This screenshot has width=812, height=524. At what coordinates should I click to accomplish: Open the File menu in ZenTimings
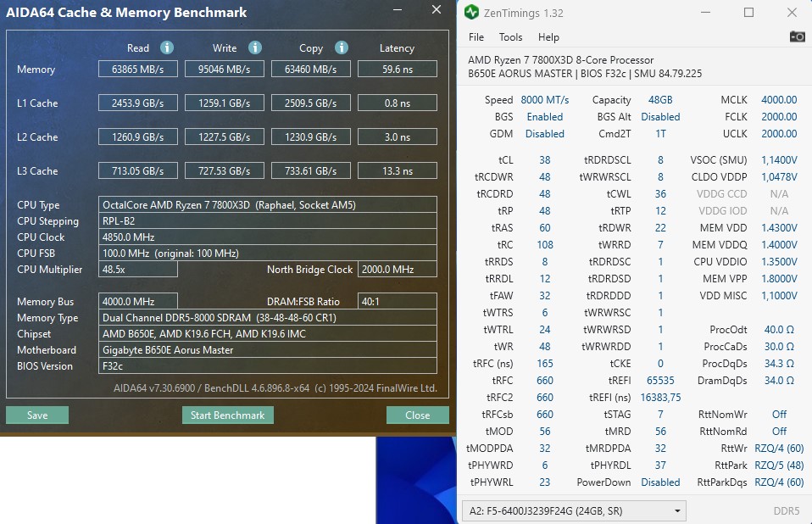pyautogui.click(x=476, y=37)
